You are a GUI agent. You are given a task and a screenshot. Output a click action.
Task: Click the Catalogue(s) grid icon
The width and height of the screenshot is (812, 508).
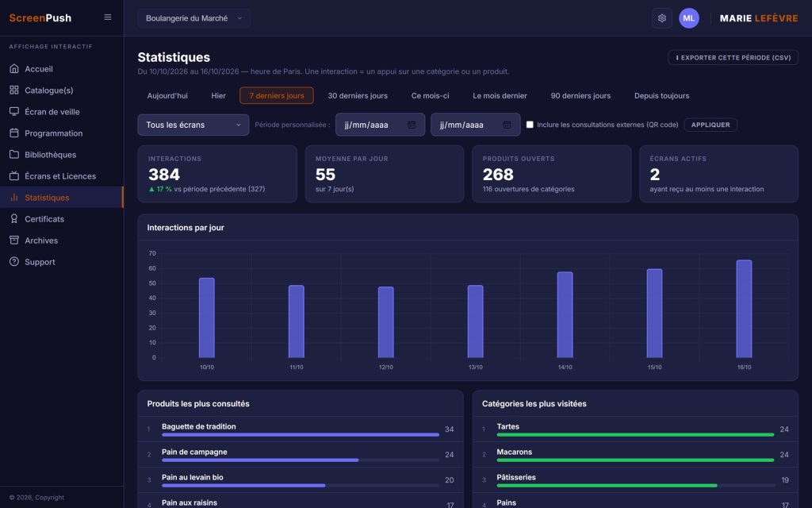[x=14, y=90]
